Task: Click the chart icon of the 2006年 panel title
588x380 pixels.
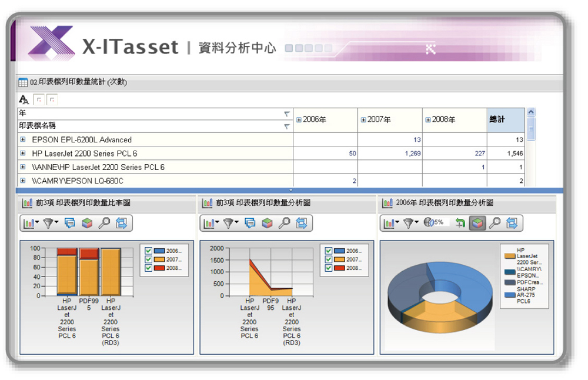Action: pos(387,203)
